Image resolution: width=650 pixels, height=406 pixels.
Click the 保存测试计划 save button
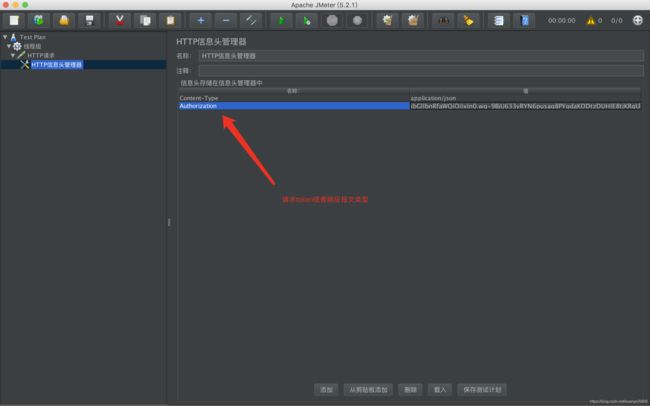[482, 389]
